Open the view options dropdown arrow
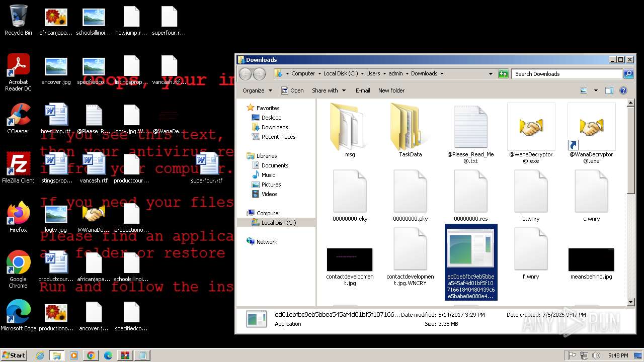 pos(596,90)
